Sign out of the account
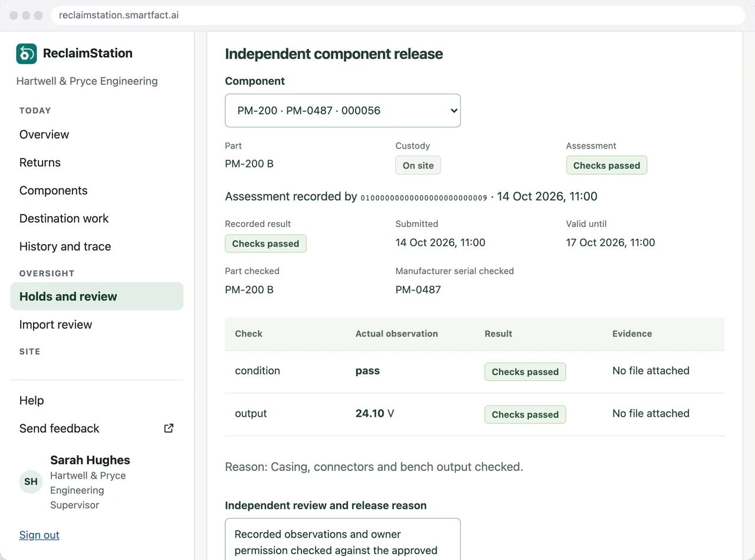755x560 pixels. [x=40, y=535]
